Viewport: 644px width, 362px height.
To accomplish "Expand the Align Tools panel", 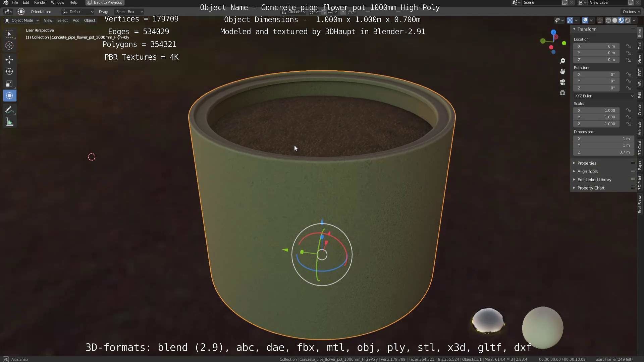I will [x=587, y=172].
